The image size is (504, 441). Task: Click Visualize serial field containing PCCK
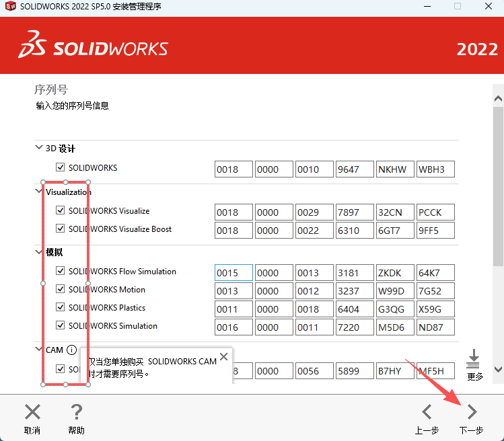click(435, 212)
